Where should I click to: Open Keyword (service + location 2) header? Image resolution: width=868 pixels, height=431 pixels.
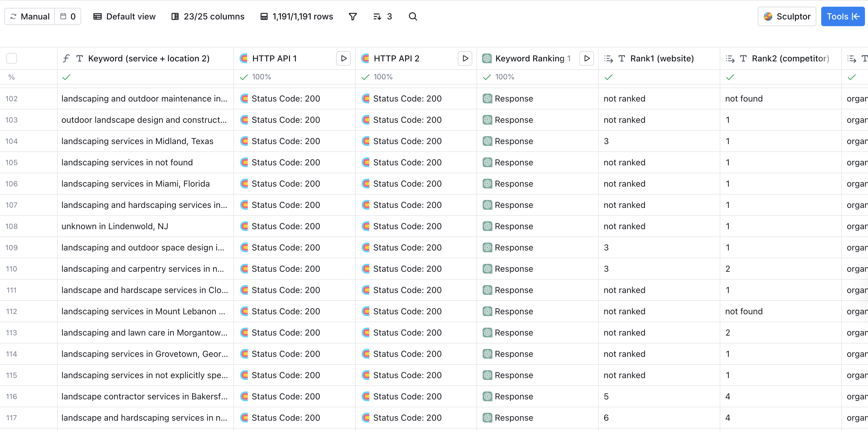[148, 58]
